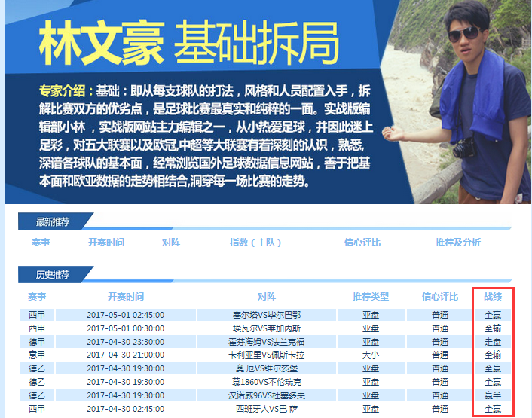Click 信心评比 header under 最新推荐
The height and width of the screenshot is (418, 532).
click(x=362, y=242)
